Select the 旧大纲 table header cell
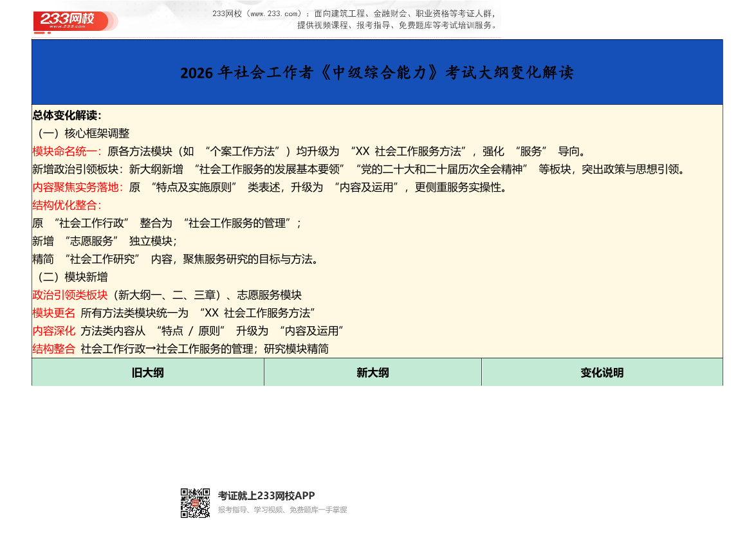The width and height of the screenshot is (756, 534). [147, 373]
